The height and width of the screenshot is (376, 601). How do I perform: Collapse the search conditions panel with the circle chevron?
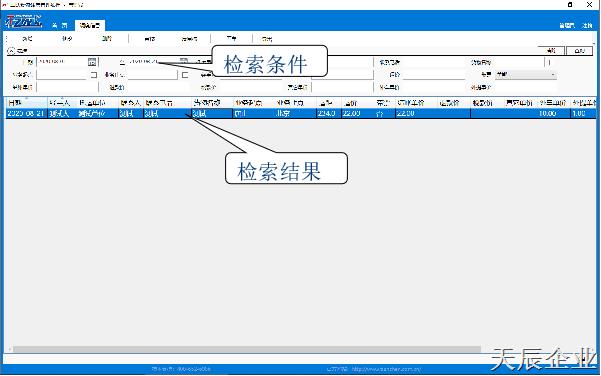11,51
